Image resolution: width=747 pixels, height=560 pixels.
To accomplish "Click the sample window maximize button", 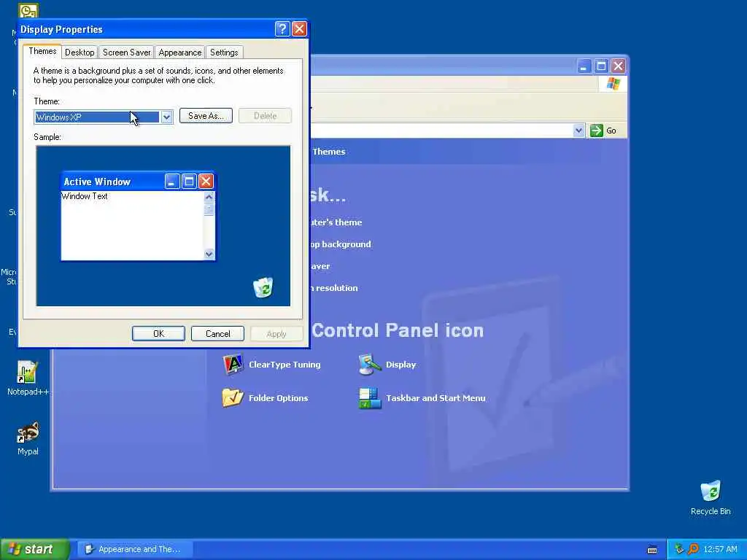I will 189,181.
